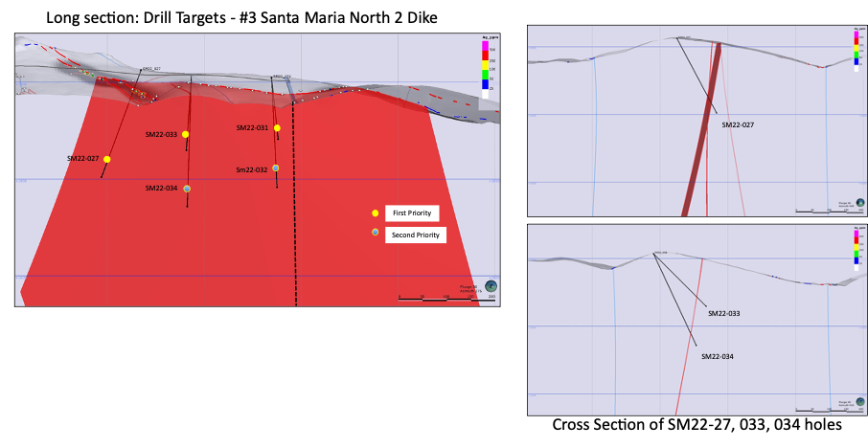Click the scale bar in the top cross section
The height and width of the screenshot is (448, 868).
pyautogui.click(x=830, y=211)
